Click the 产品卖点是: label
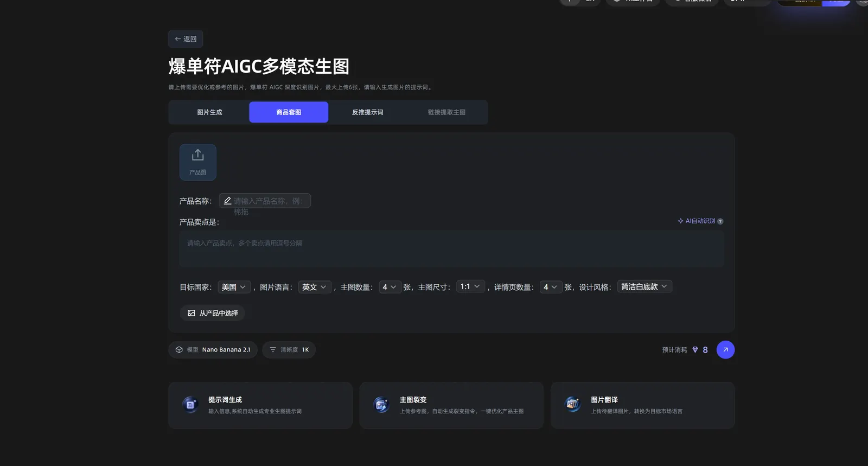Screen dimensions: 868x466 pyautogui.click(x=199, y=222)
